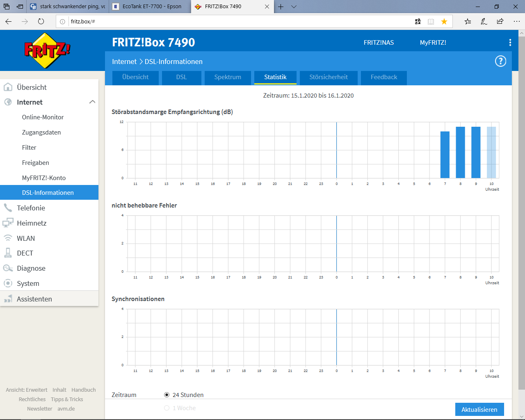Switch to the Störsicherheit tab
The width and height of the screenshot is (525, 420).
[x=329, y=77]
